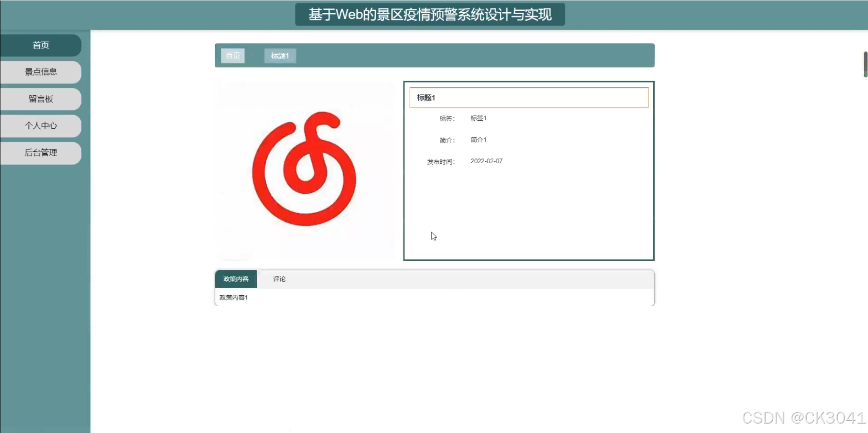Click the red logo scenic spot image
868x433 pixels.
[x=305, y=170]
